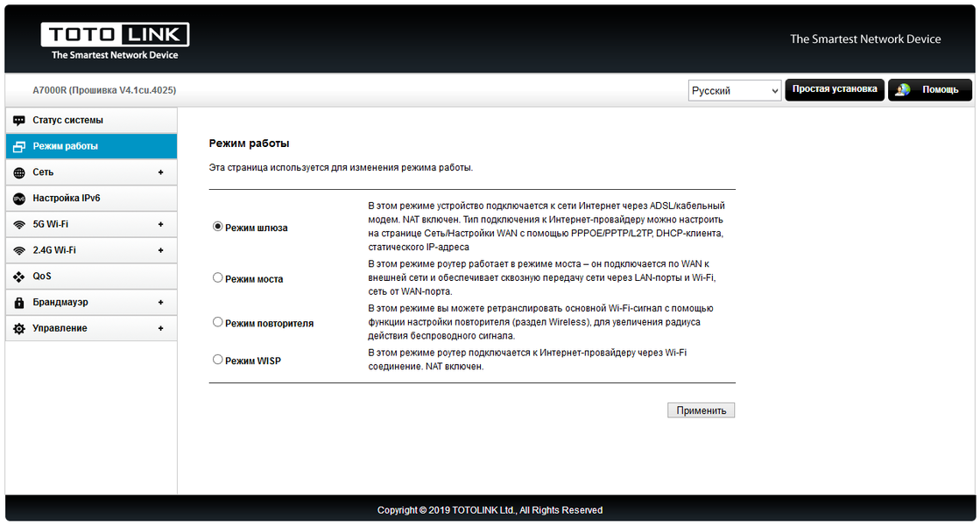The image size is (980, 525).
Task: Click The Smartest Network Device header slogan at right
Action: pyautogui.click(x=865, y=38)
